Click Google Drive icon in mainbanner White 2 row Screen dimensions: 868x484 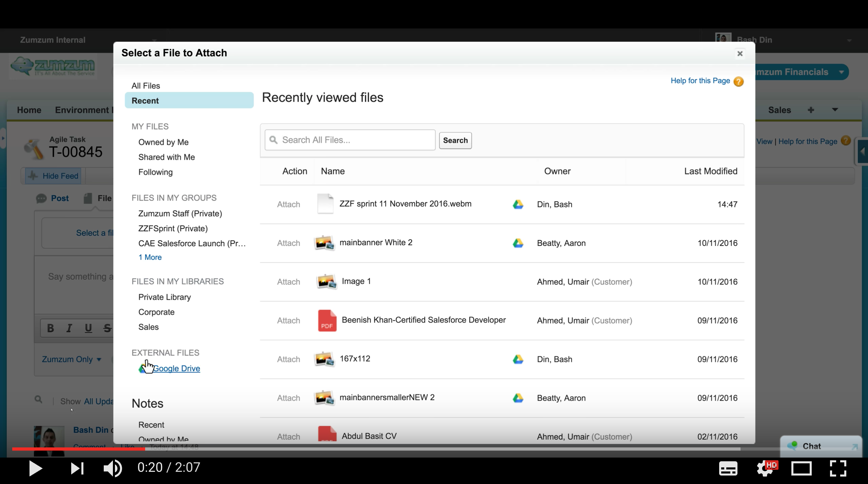518,243
